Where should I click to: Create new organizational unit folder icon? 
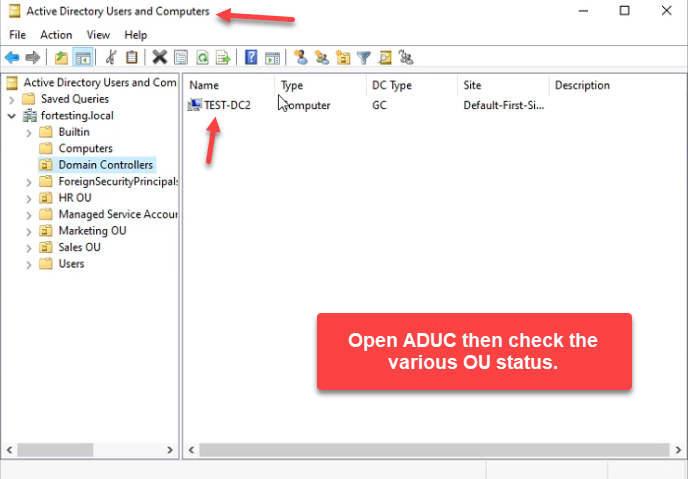[x=343, y=57]
